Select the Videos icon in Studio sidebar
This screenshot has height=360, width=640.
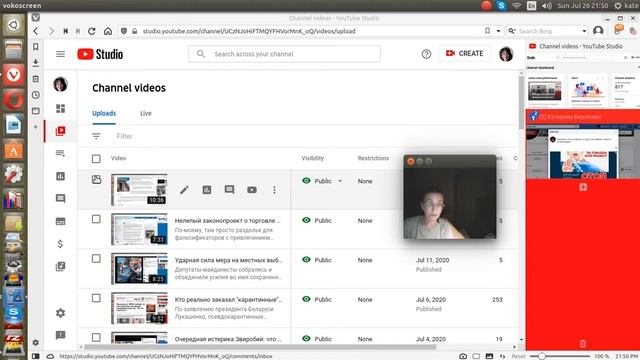(60, 131)
